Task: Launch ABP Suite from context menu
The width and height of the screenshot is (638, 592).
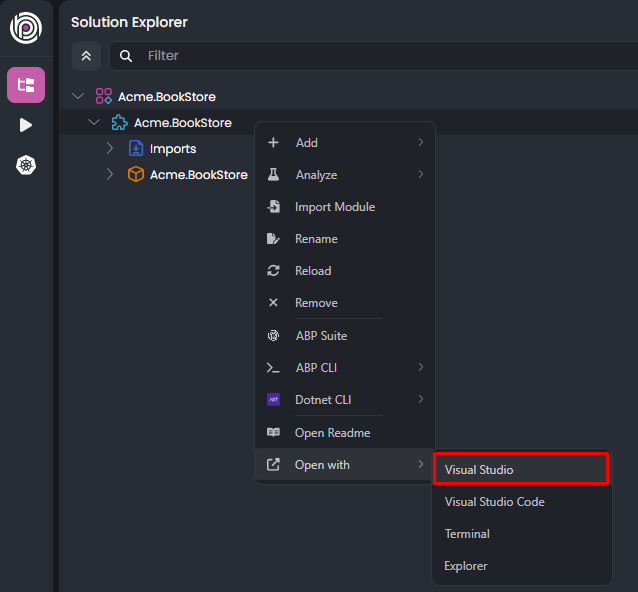Action: [x=345, y=336]
